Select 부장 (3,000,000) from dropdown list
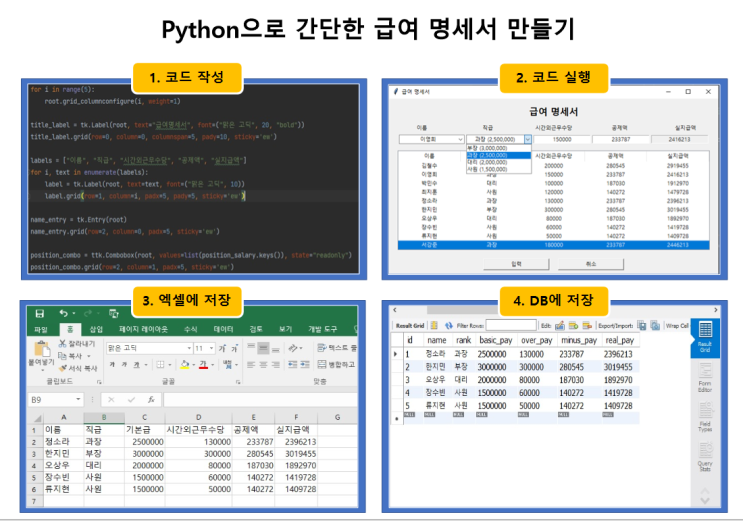743x521 pixels. [x=498, y=148]
